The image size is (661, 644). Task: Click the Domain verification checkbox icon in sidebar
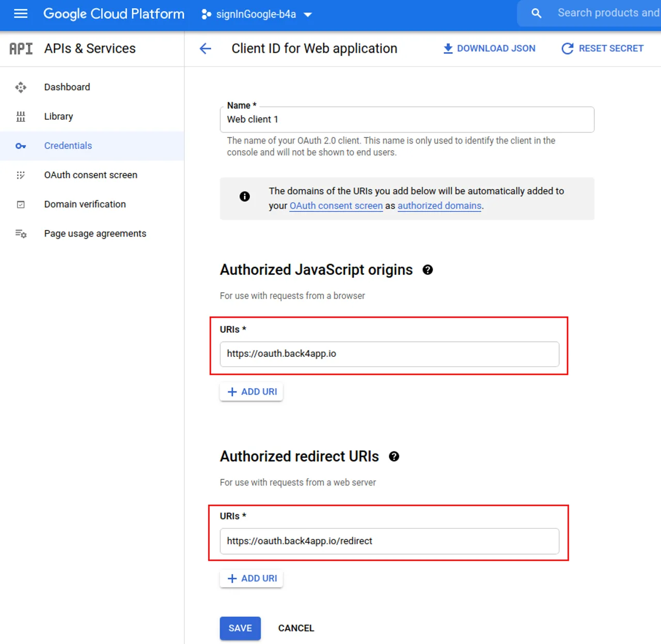pyautogui.click(x=21, y=204)
